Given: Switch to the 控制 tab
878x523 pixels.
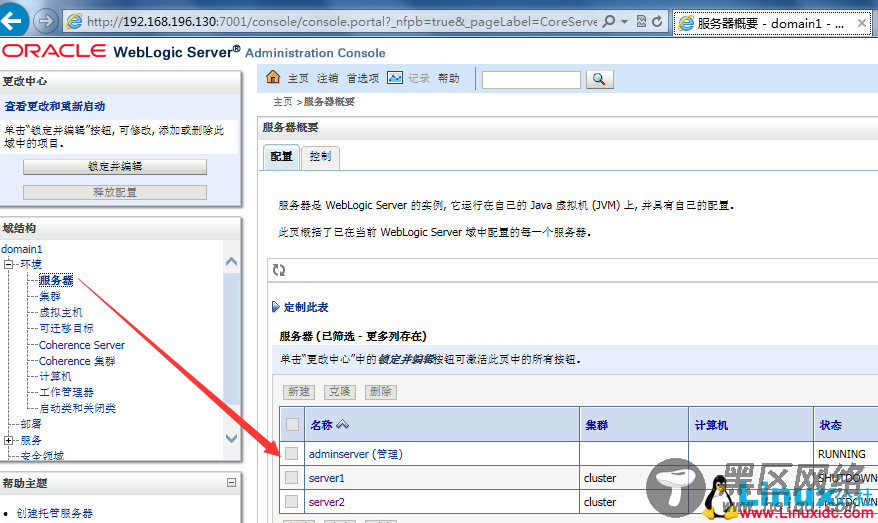Looking at the screenshot, I should [320, 157].
